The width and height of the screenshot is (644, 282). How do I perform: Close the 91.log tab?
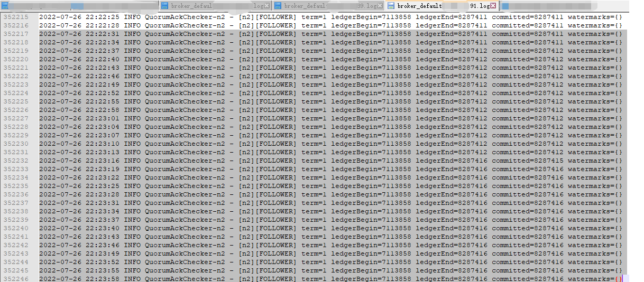pyautogui.click(x=493, y=6)
